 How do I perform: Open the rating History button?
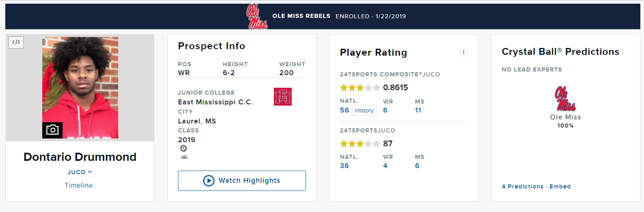point(364,110)
